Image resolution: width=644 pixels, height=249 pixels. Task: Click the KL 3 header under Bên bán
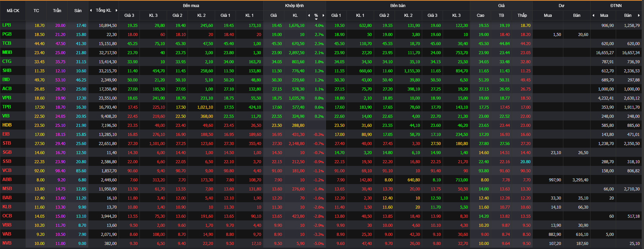click(x=456, y=15)
